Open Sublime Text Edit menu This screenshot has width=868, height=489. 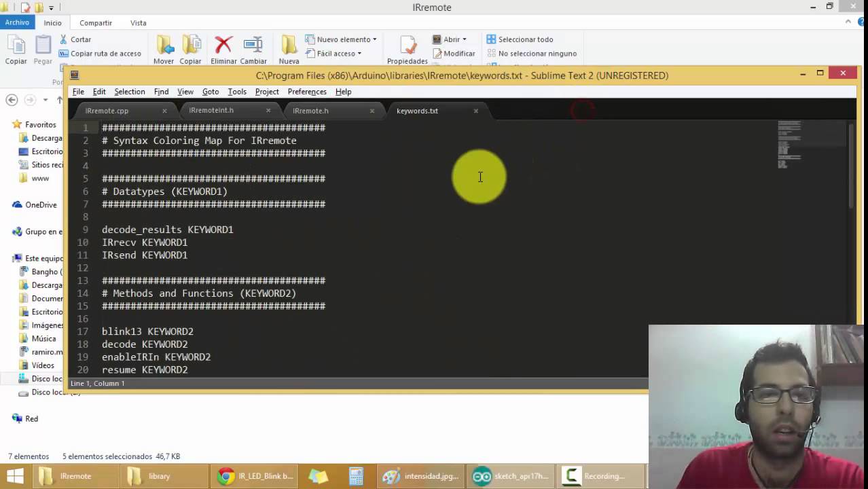[x=99, y=92]
